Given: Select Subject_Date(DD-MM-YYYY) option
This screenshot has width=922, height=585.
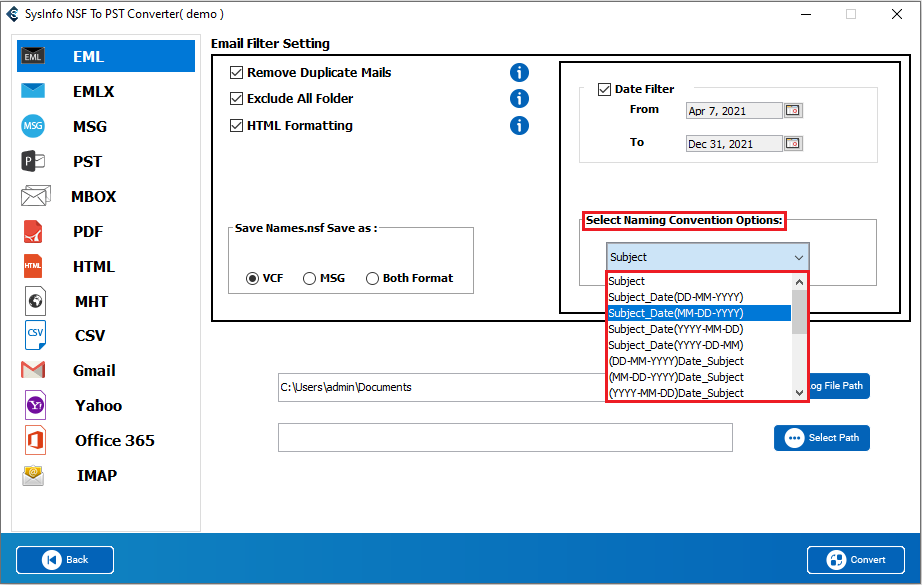Looking at the screenshot, I should (x=699, y=297).
